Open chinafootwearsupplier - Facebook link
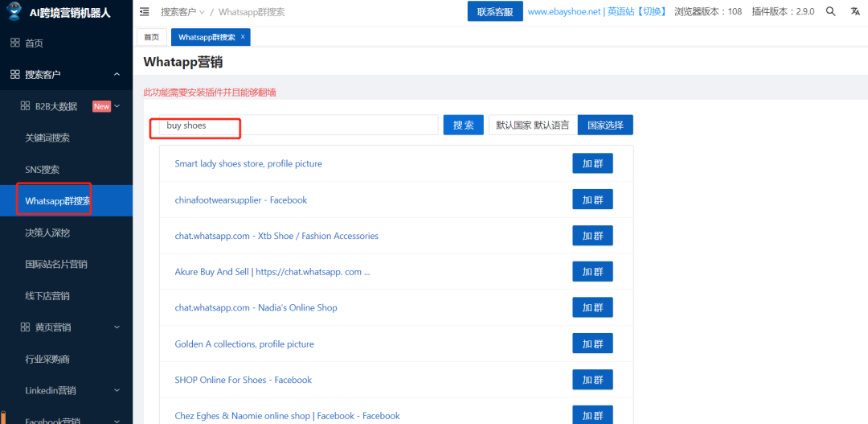Image resolution: width=868 pixels, height=424 pixels. pos(241,200)
